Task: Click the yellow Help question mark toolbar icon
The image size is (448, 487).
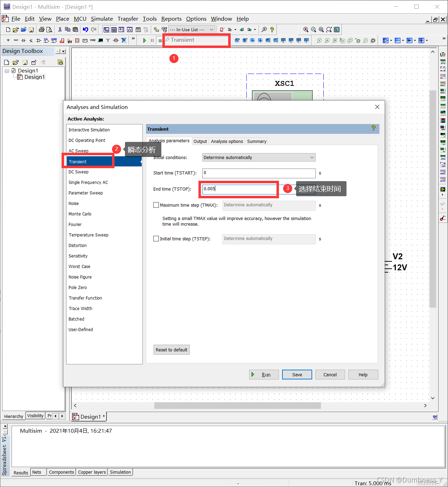Action: (272, 30)
